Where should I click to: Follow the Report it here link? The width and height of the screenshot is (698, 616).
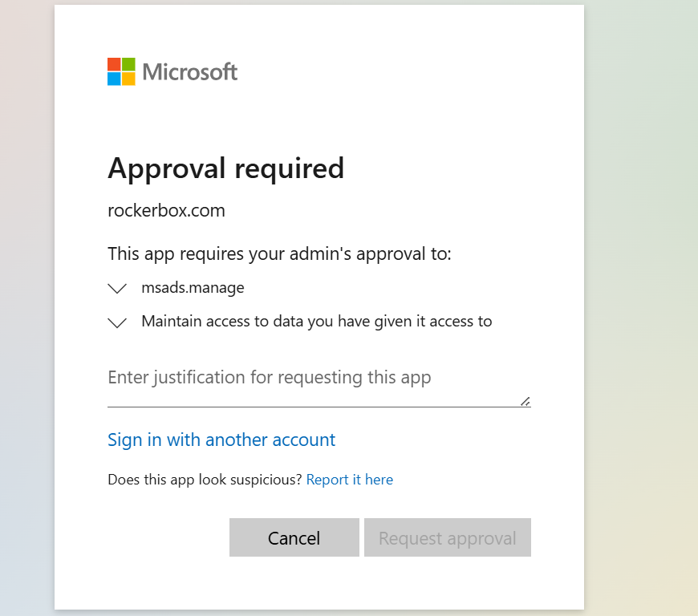click(x=350, y=480)
